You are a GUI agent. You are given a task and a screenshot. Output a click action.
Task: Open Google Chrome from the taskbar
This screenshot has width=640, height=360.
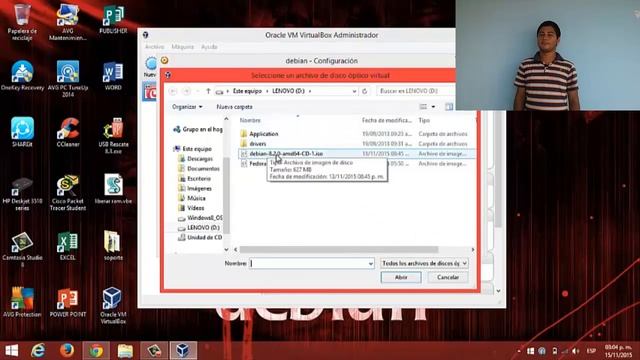click(x=96, y=350)
